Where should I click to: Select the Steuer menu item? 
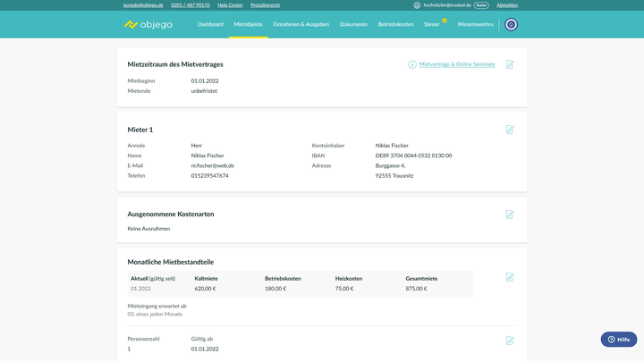point(432,24)
